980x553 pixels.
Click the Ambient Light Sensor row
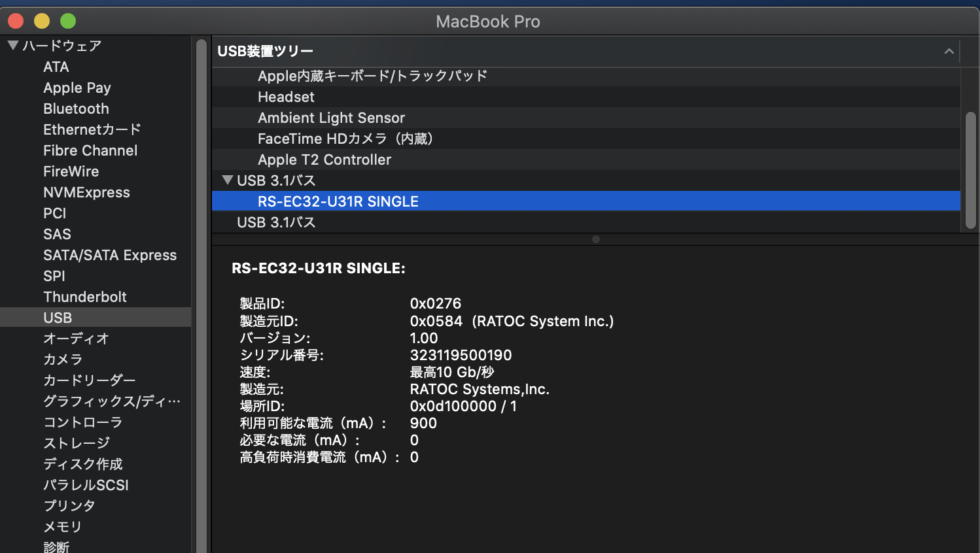(x=331, y=118)
